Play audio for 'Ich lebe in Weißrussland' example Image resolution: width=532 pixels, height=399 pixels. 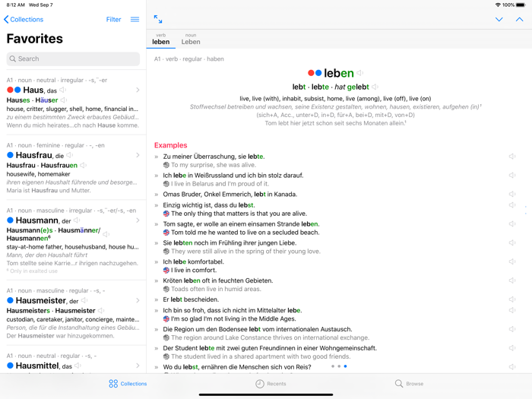pos(512,176)
